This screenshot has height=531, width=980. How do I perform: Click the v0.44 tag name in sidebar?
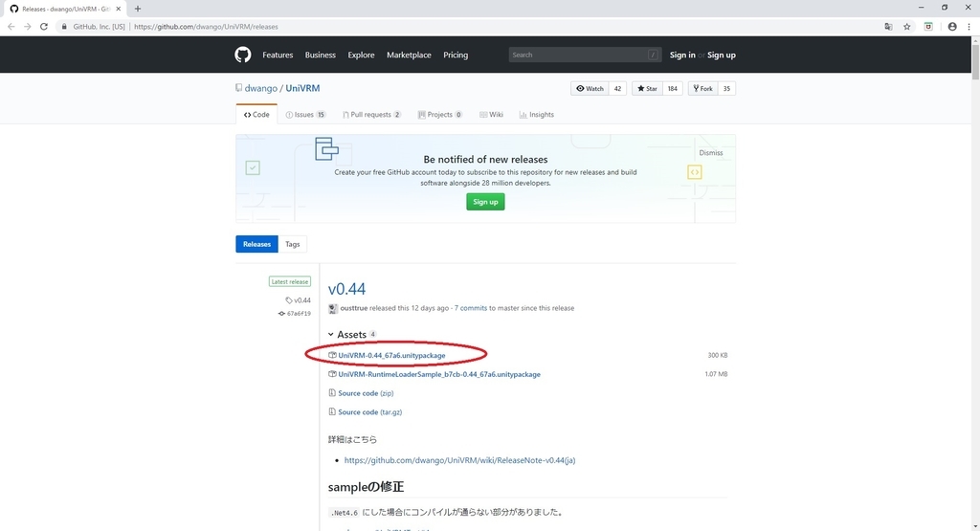302,300
